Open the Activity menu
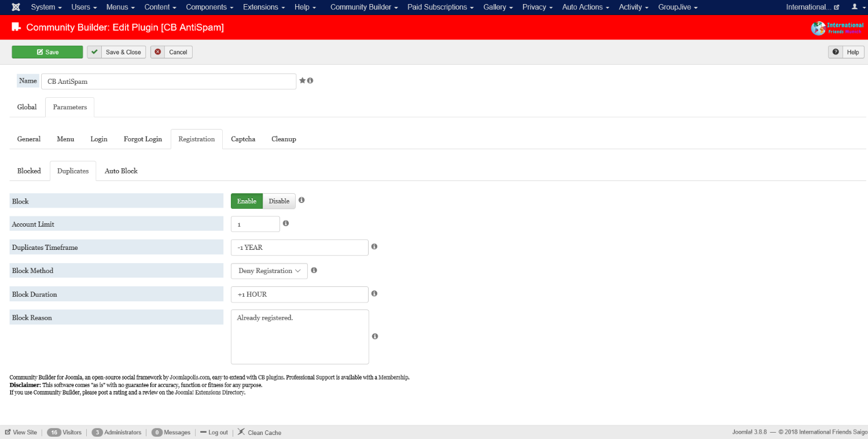The height and width of the screenshot is (439, 868). (x=634, y=7)
